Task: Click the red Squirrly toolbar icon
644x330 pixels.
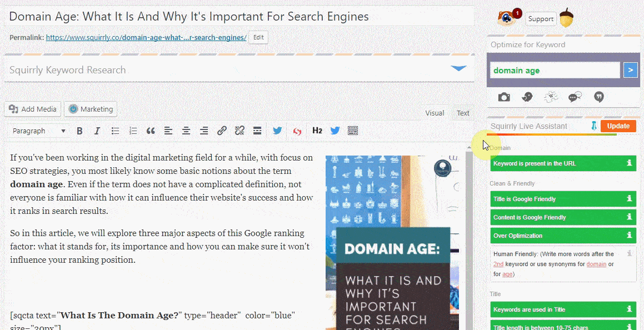Action: pyautogui.click(x=297, y=131)
